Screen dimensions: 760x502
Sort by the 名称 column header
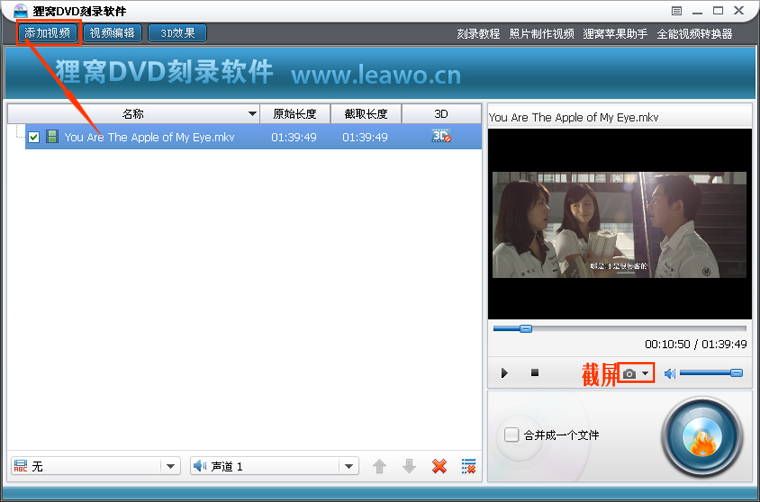[x=134, y=114]
